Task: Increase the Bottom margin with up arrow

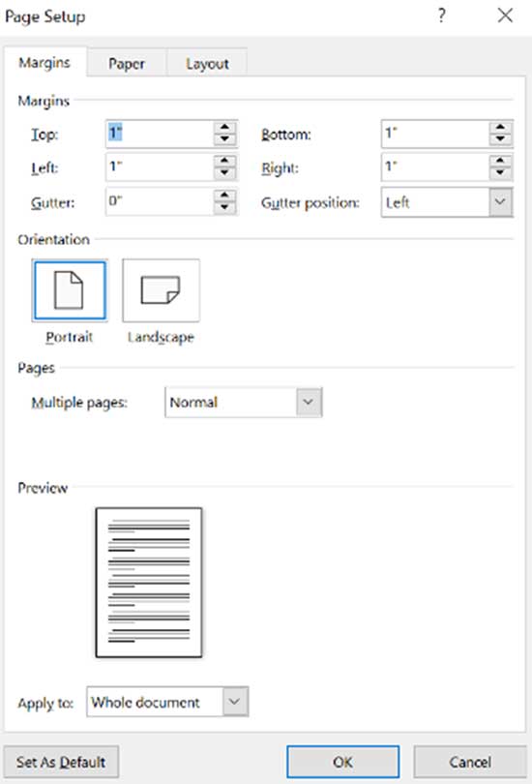Action: click(x=500, y=128)
